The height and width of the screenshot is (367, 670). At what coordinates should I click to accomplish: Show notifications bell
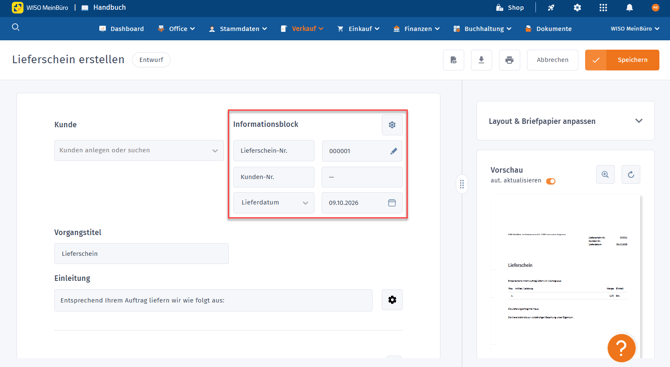[x=629, y=8]
